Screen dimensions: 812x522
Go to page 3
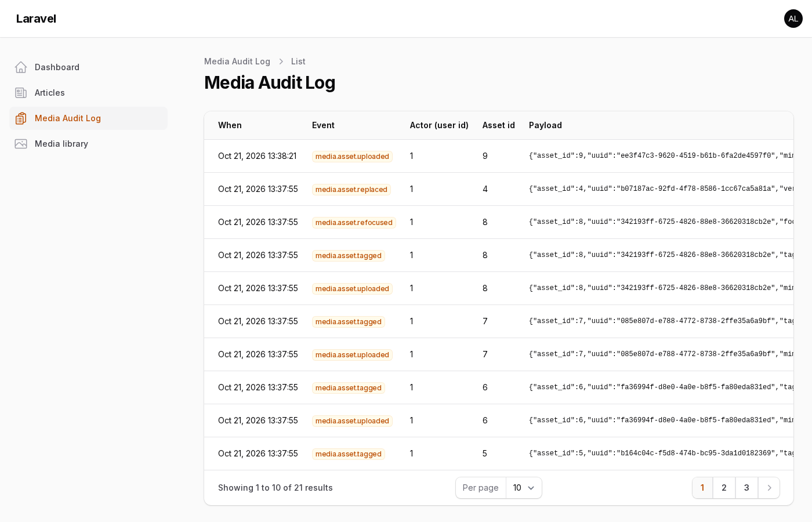click(x=746, y=488)
